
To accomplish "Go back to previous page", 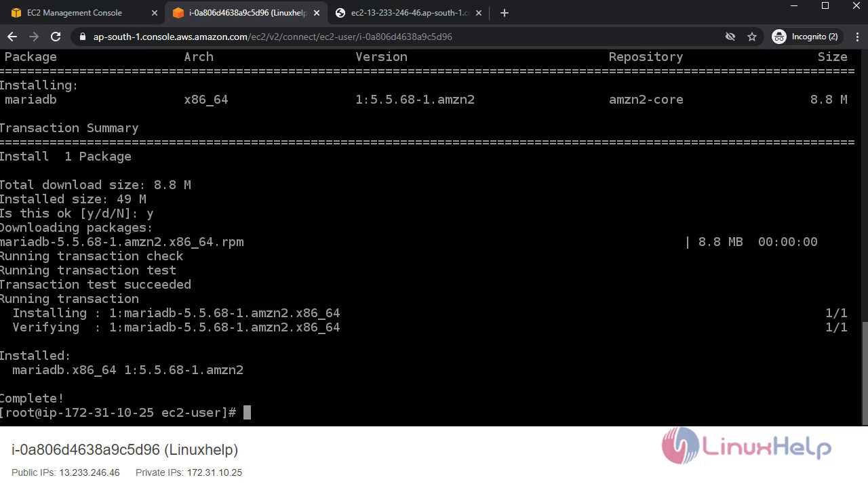I will (12, 37).
